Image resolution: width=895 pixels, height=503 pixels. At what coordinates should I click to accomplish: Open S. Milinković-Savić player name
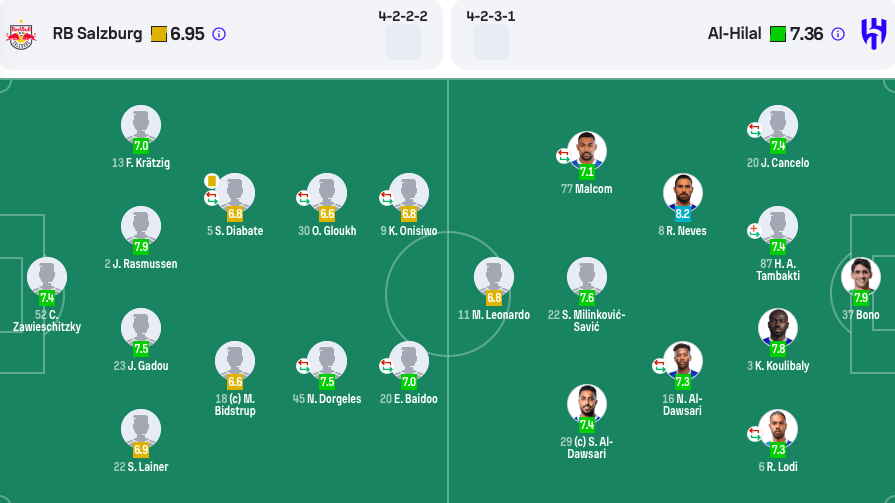[586, 321]
